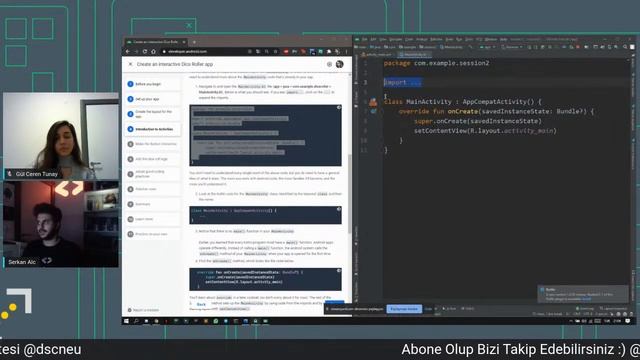The image size is (640, 360).
Task: Go to 'Summary' step
Action: coord(153,204)
